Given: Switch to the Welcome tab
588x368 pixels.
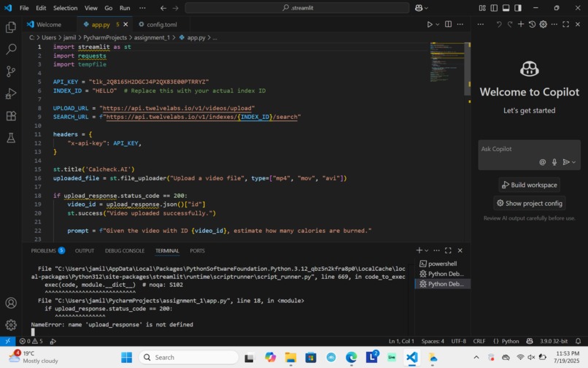Looking at the screenshot, I should click(49, 24).
